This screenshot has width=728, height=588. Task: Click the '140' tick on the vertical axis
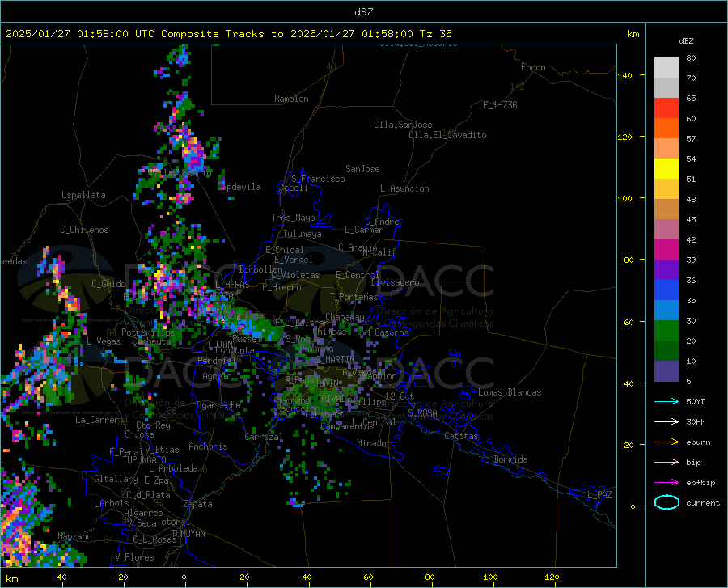625,75
